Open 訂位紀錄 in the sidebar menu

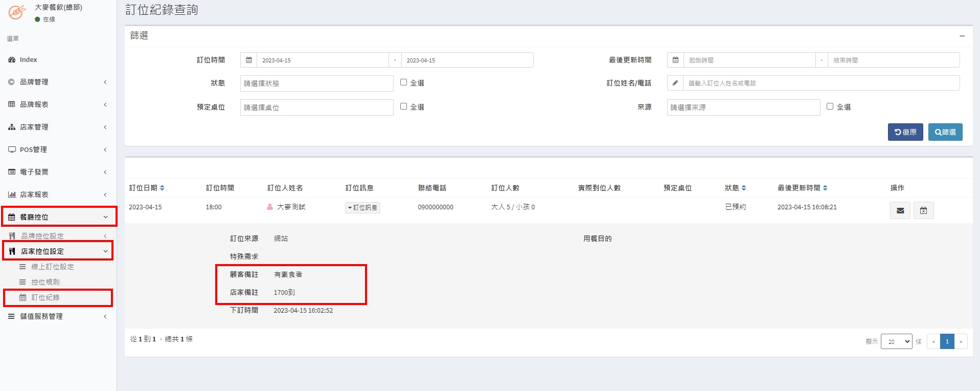pos(45,297)
